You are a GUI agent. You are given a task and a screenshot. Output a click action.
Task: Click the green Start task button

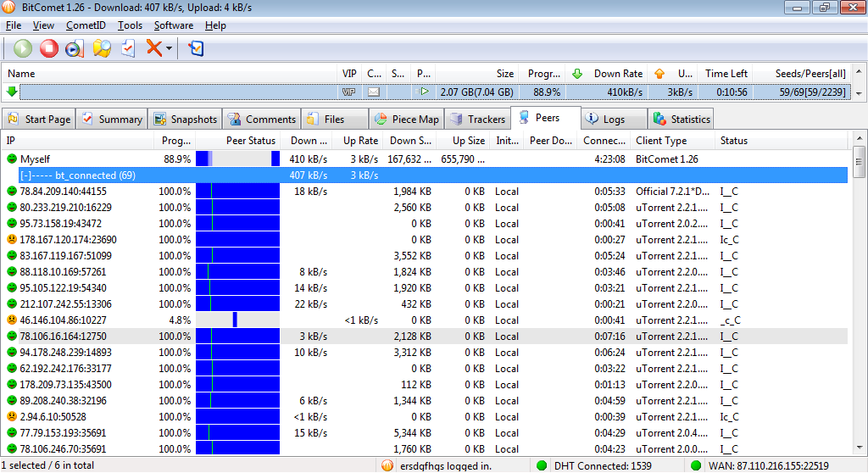[23, 48]
